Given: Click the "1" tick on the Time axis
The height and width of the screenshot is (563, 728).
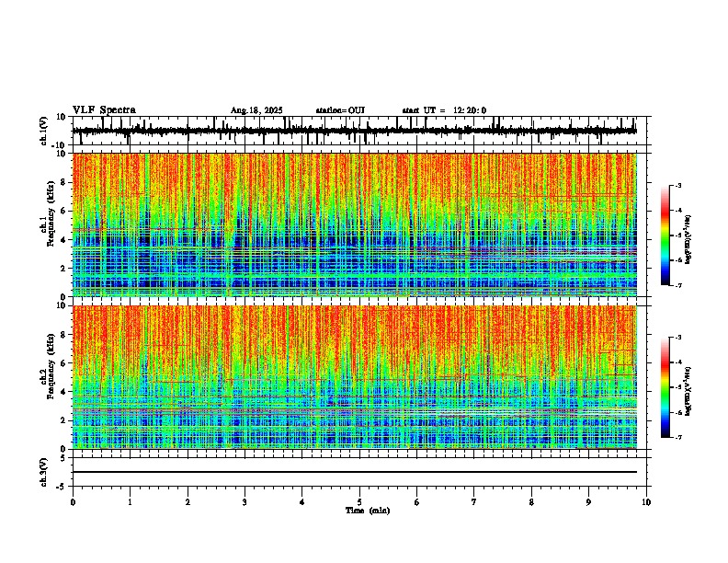Looking at the screenshot, I should 130,502.
